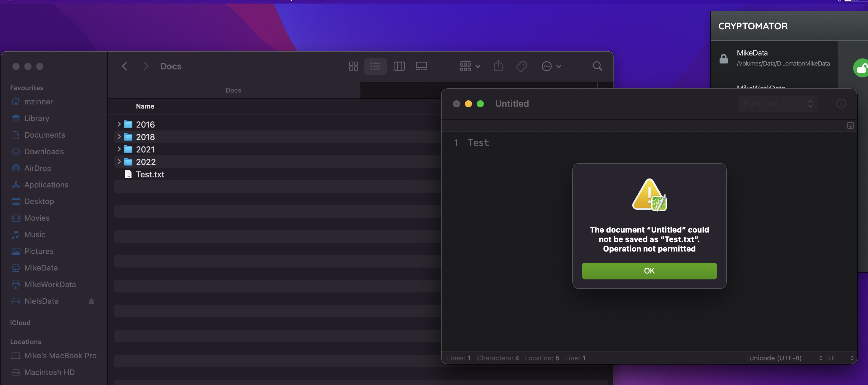
Task: Open Macintosh HD in the sidebar
Action: pos(49,372)
